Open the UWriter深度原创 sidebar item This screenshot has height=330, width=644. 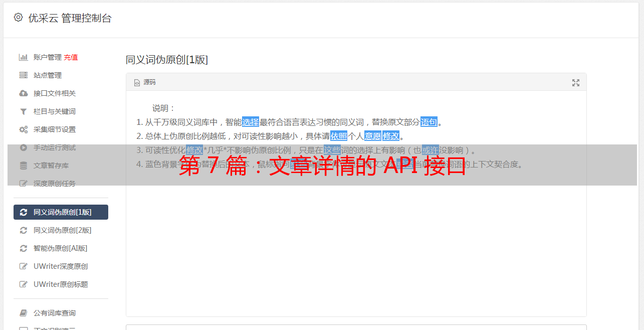[x=61, y=266]
